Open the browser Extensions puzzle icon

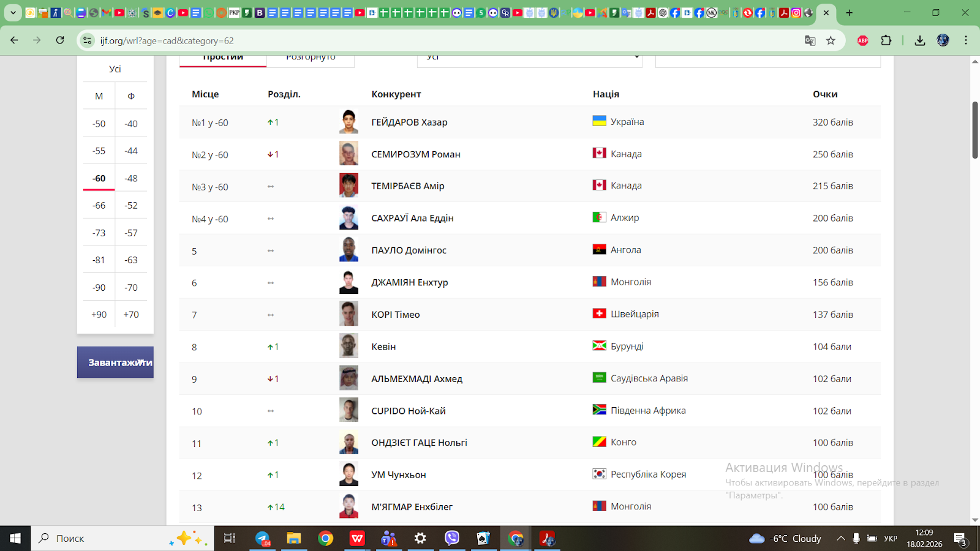pos(886,40)
